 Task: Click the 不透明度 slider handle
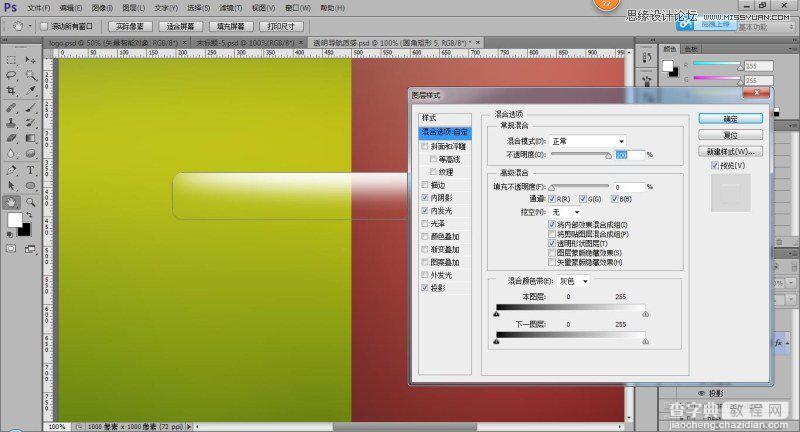[x=608, y=156]
